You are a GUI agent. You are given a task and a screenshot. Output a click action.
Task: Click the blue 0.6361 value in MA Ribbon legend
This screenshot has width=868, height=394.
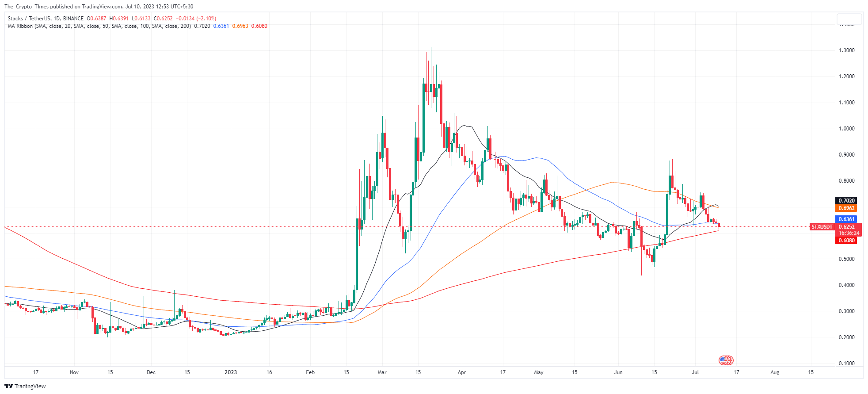click(221, 26)
